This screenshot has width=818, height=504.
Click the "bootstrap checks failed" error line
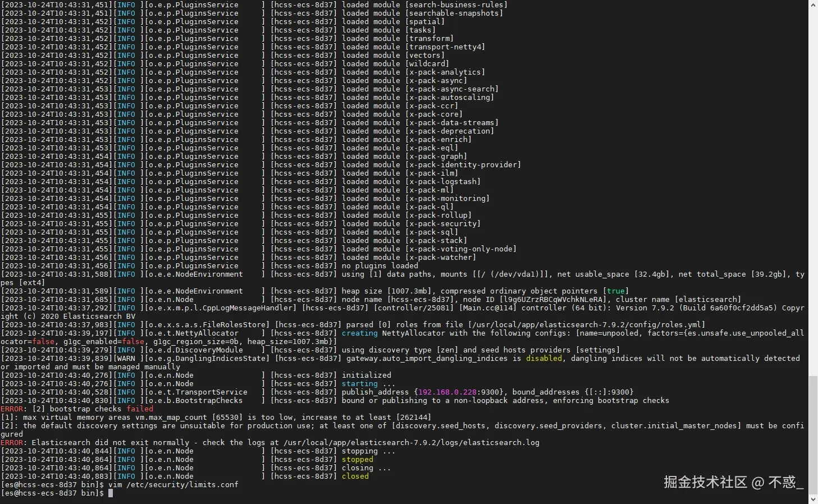pyautogui.click(x=77, y=409)
